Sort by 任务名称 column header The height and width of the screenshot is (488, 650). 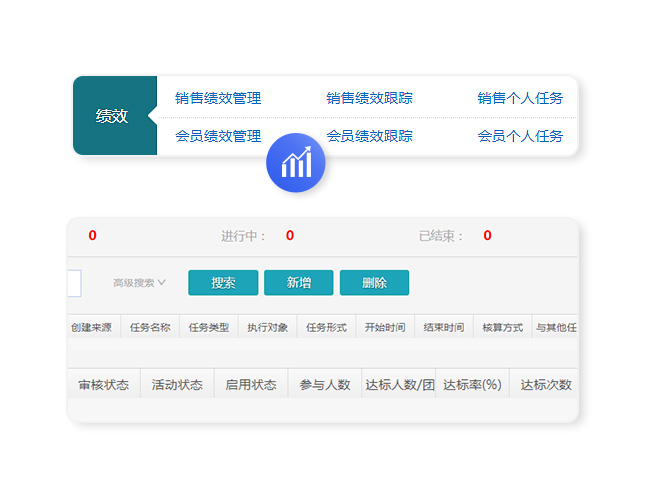pos(150,327)
